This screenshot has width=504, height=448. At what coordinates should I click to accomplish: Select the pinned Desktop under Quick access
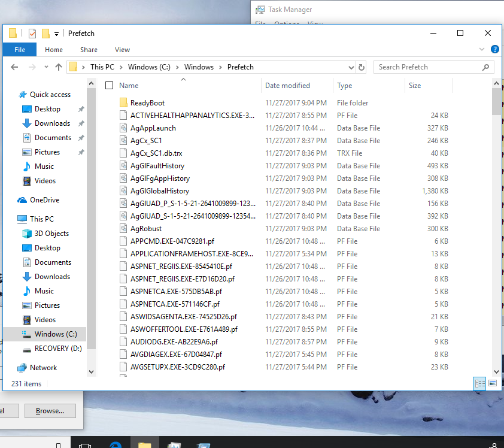pyautogui.click(x=47, y=109)
